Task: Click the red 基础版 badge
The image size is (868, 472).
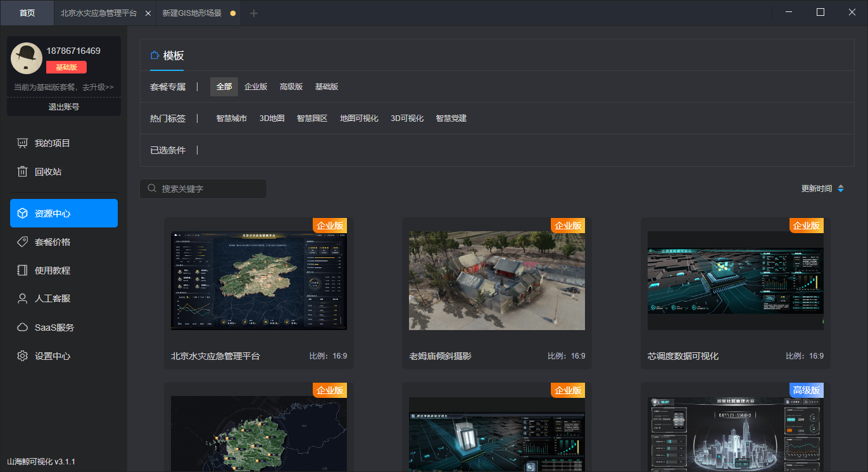Action: (66, 67)
